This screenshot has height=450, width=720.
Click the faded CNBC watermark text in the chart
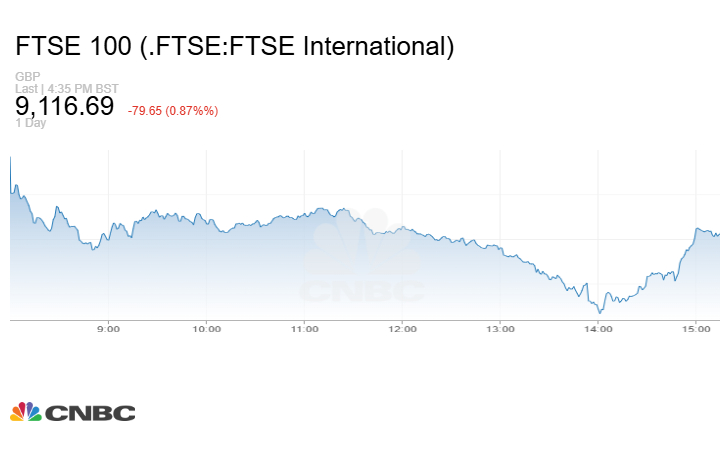pyautogui.click(x=362, y=292)
